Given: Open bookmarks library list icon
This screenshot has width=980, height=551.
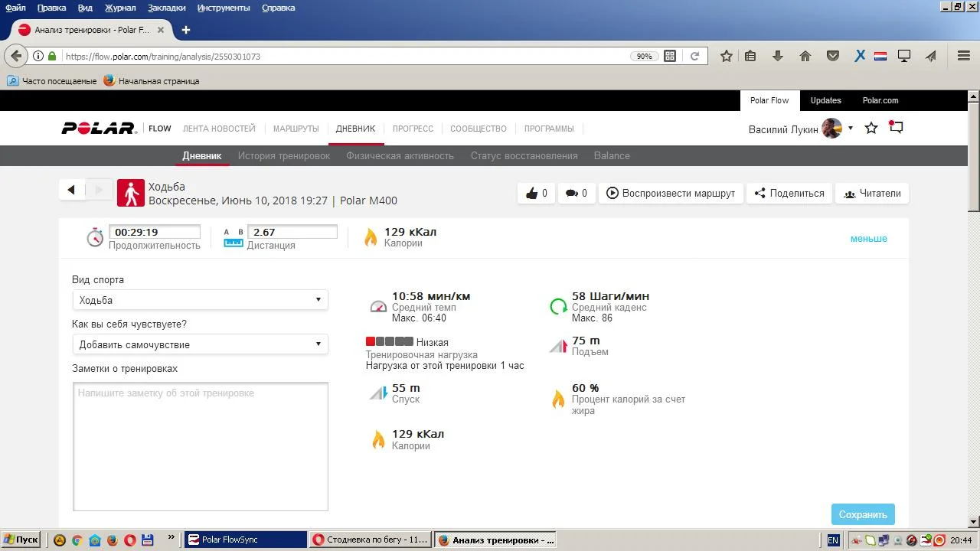Looking at the screenshot, I should [750, 56].
